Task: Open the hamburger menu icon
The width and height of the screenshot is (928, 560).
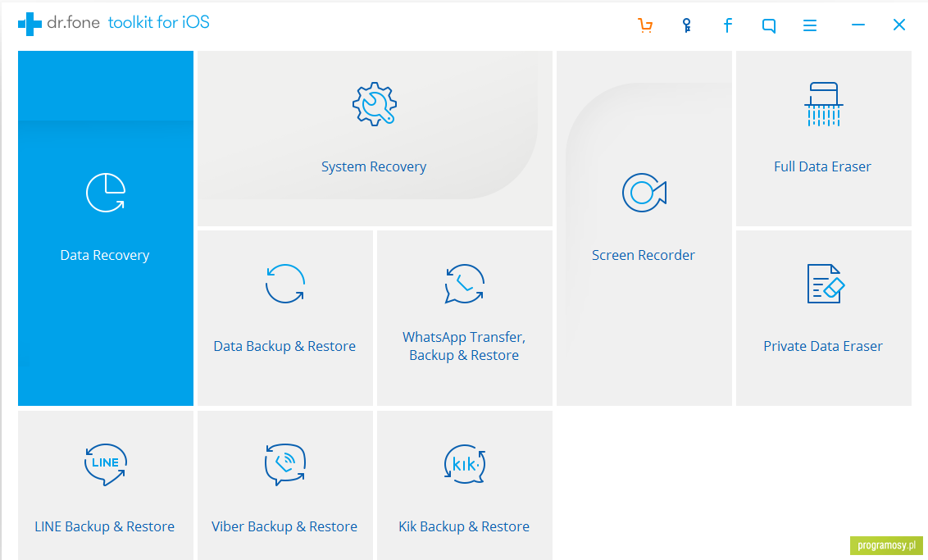Action: (x=810, y=25)
